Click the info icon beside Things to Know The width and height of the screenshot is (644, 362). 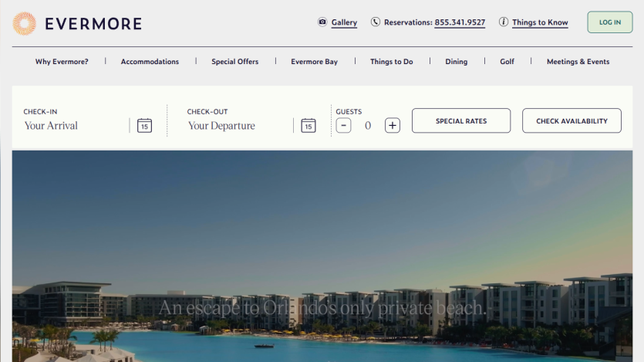(504, 22)
